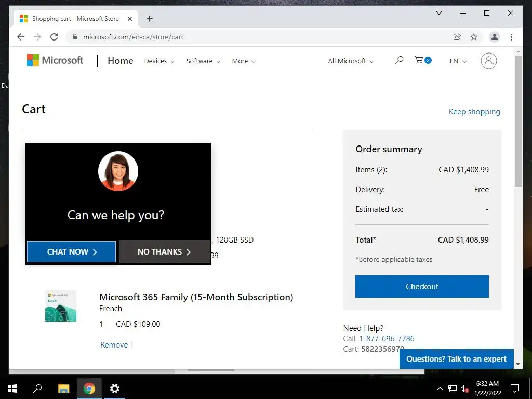The image size is (532, 399).
Task: Open Questions? Talk to an expert
Action: pyautogui.click(x=456, y=359)
